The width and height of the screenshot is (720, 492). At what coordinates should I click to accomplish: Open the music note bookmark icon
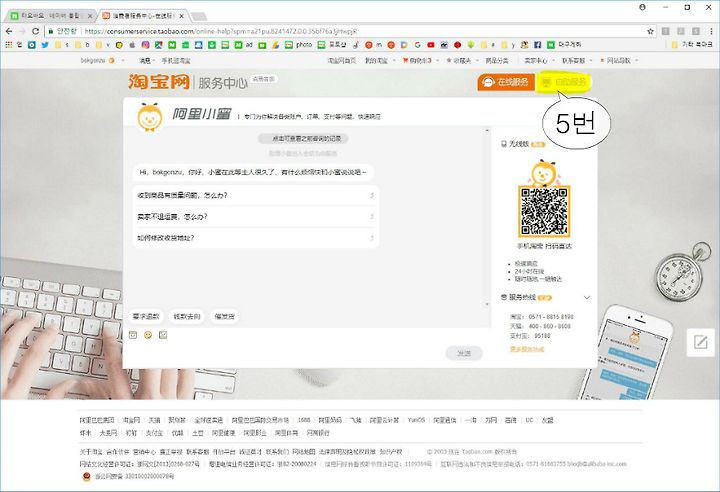pos(355,45)
